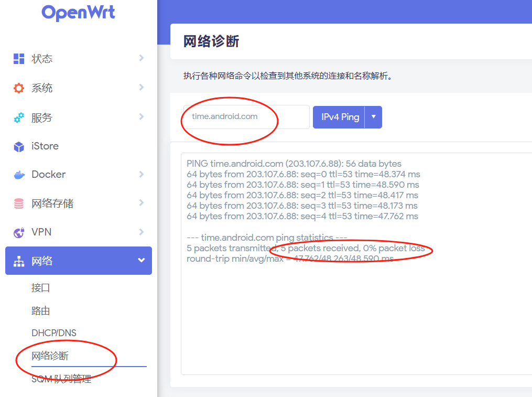Click the ping result line with seq=2
This screenshot has height=397, width=532.
[x=302, y=195]
